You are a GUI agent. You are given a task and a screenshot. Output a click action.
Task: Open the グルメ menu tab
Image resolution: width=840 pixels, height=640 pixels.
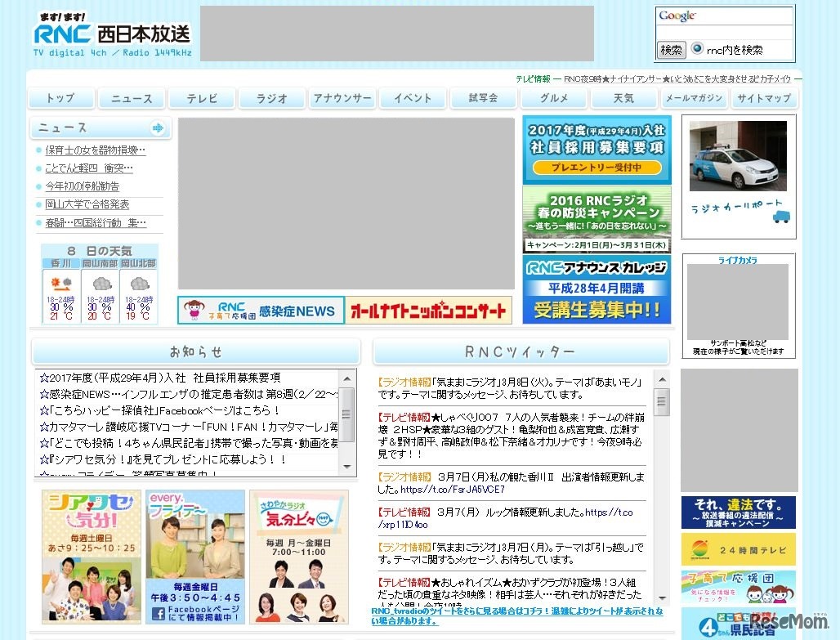click(x=553, y=98)
